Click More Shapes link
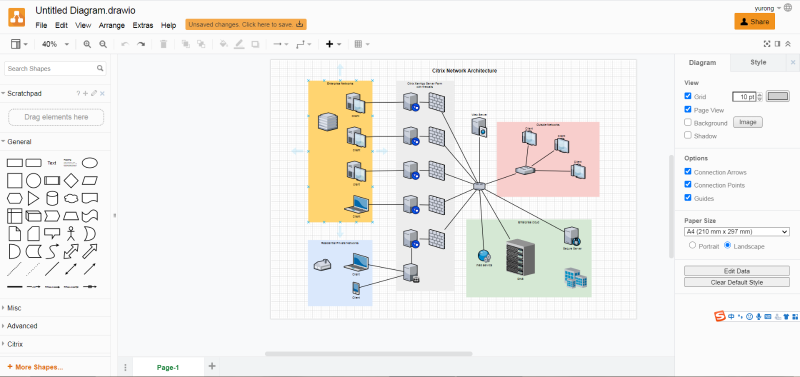 coord(35,367)
